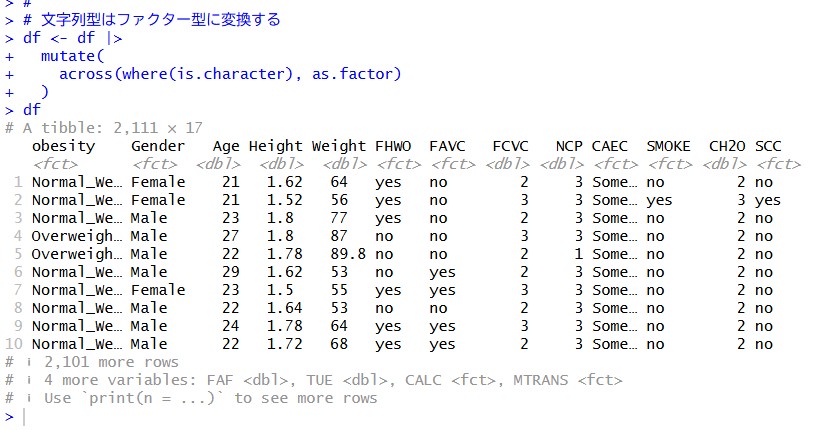The height and width of the screenshot is (431, 825).
Task: Click the console input prompt cursor
Action: [24, 417]
